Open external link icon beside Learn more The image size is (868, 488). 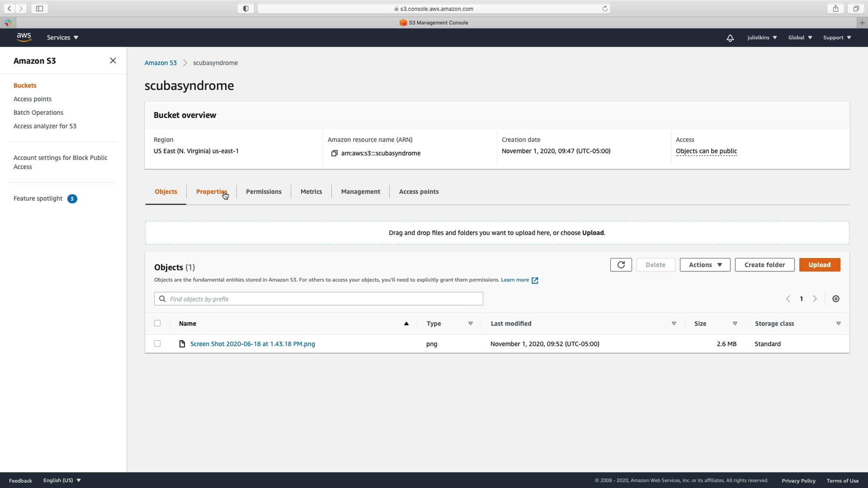(535, 280)
